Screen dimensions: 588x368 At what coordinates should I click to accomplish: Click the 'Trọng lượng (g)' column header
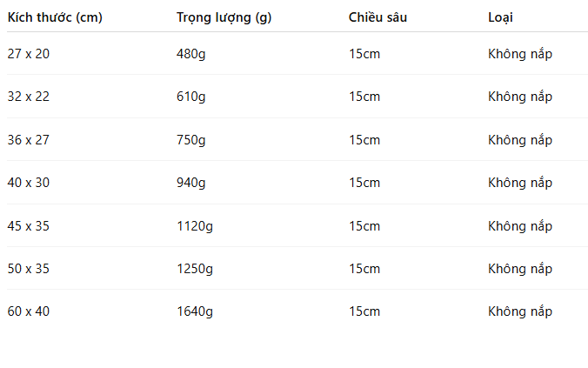click(x=224, y=17)
